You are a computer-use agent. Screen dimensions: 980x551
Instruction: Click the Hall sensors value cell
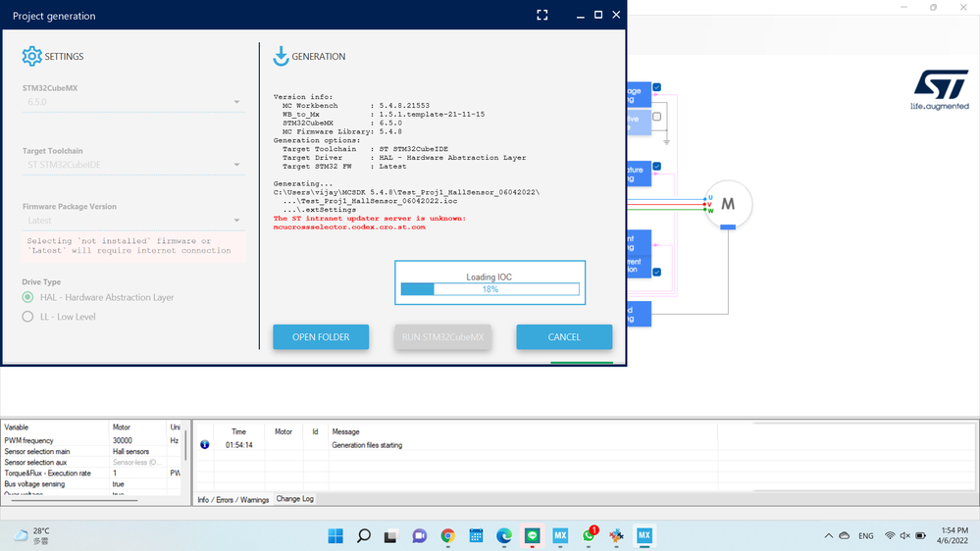137,452
